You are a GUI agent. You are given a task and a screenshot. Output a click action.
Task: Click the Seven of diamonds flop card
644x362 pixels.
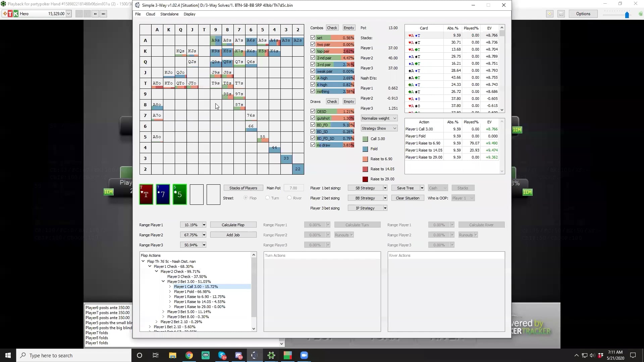point(163,194)
